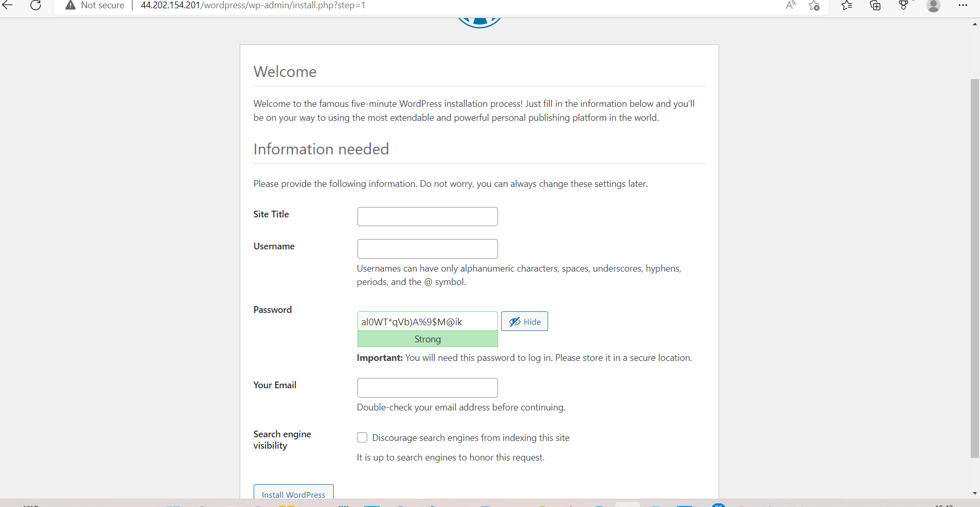Open the Collections icon
The width and height of the screenshot is (980, 507).
coord(875,5)
